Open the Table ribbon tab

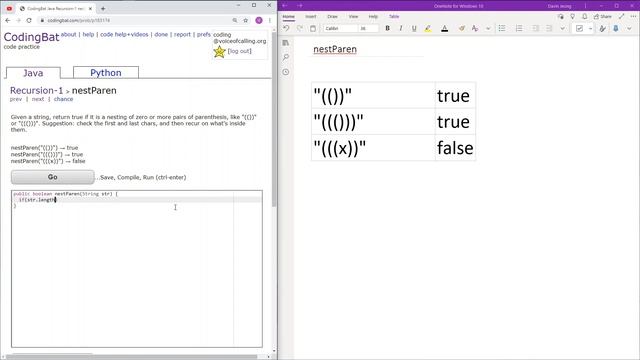[x=394, y=17]
